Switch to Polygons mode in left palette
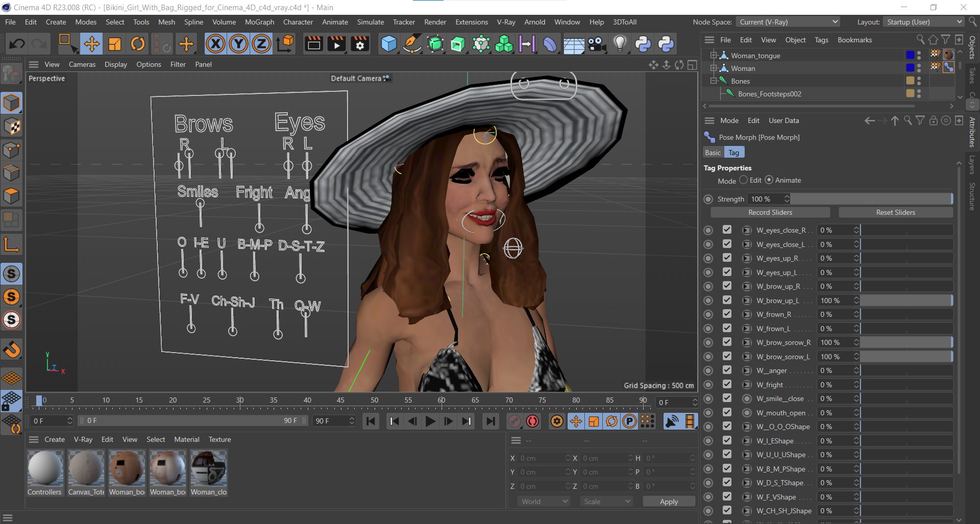Screen dimensions: 980x524 (x=11, y=196)
